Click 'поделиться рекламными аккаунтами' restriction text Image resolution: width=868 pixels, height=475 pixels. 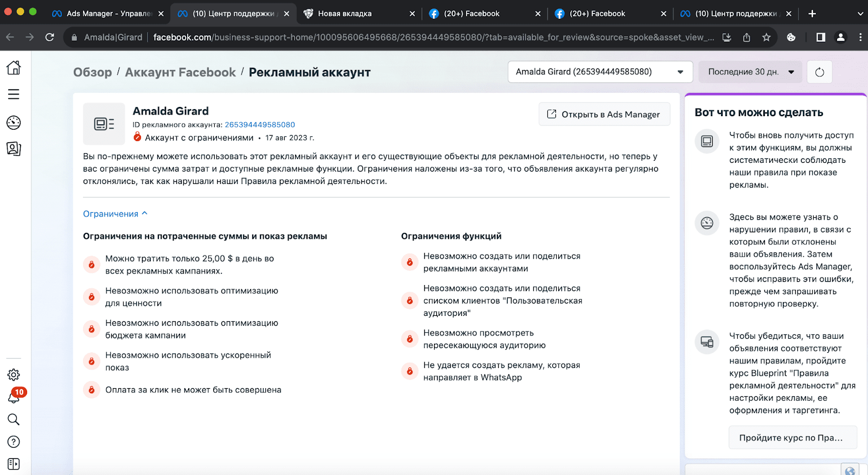click(x=502, y=262)
